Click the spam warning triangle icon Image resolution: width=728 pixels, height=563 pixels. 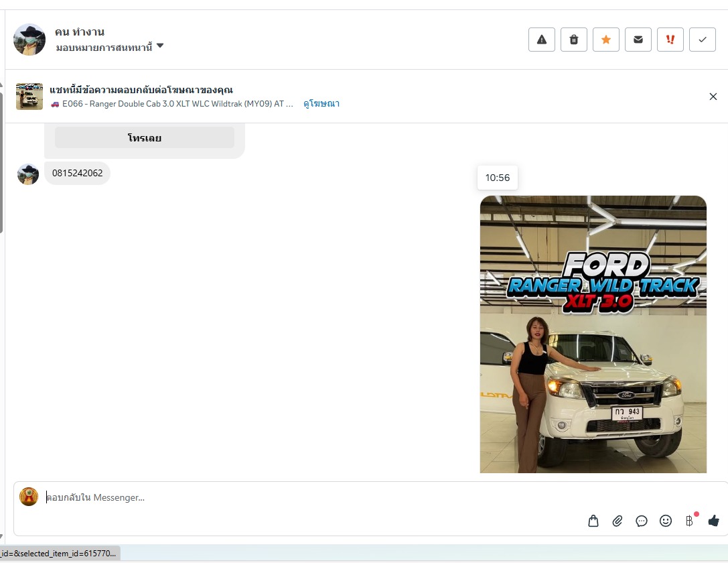click(541, 40)
